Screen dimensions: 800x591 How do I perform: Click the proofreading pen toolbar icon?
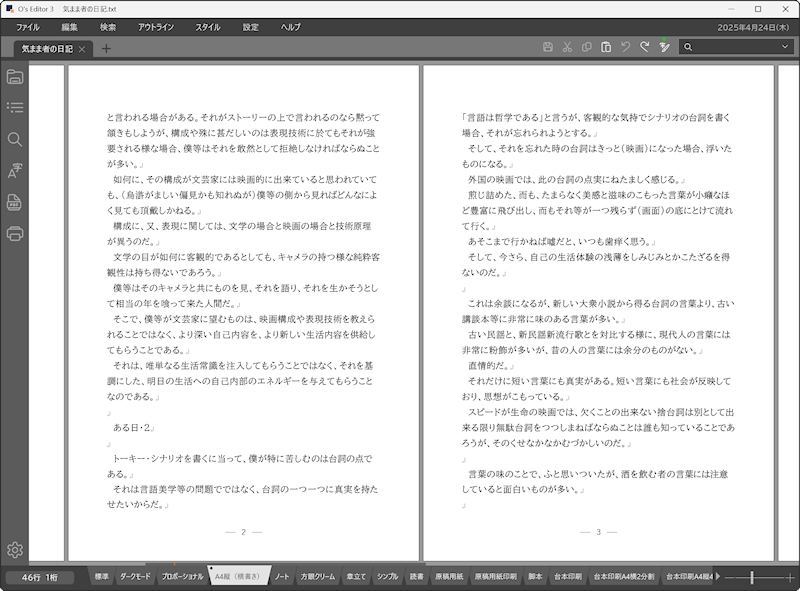click(664, 46)
